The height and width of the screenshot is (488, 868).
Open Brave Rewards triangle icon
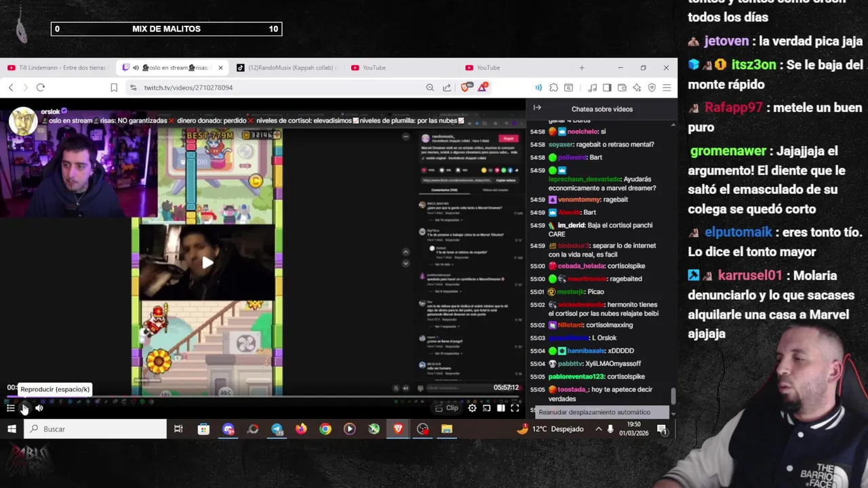click(x=483, y=87)
